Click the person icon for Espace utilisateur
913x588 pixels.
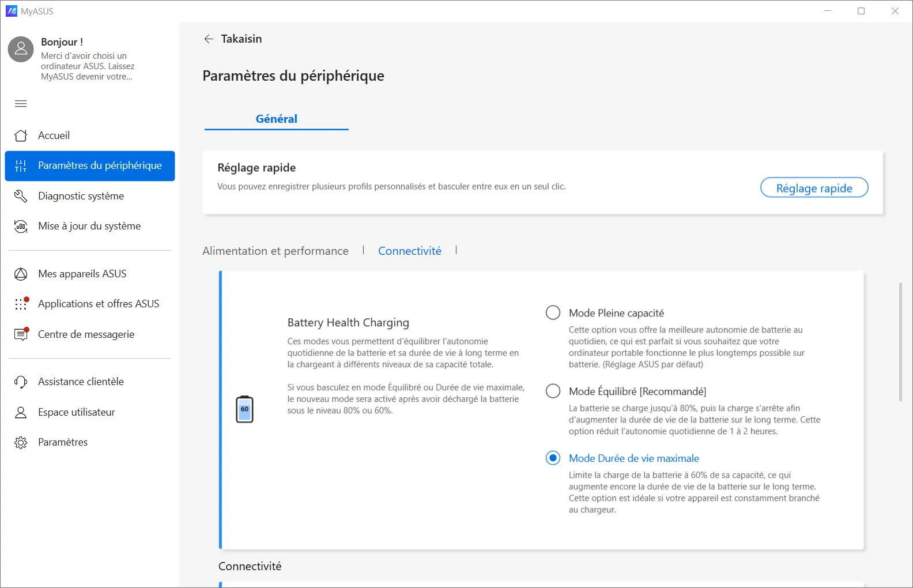click(21, 412)
